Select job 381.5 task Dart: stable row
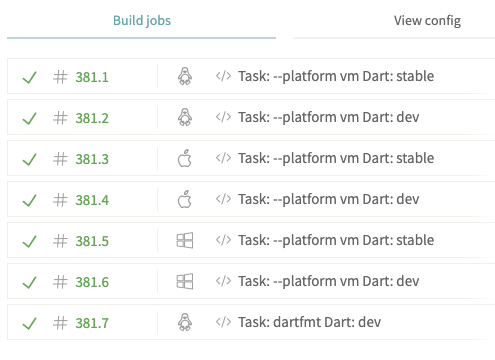495x360 pixels. (x=251, y=240)
